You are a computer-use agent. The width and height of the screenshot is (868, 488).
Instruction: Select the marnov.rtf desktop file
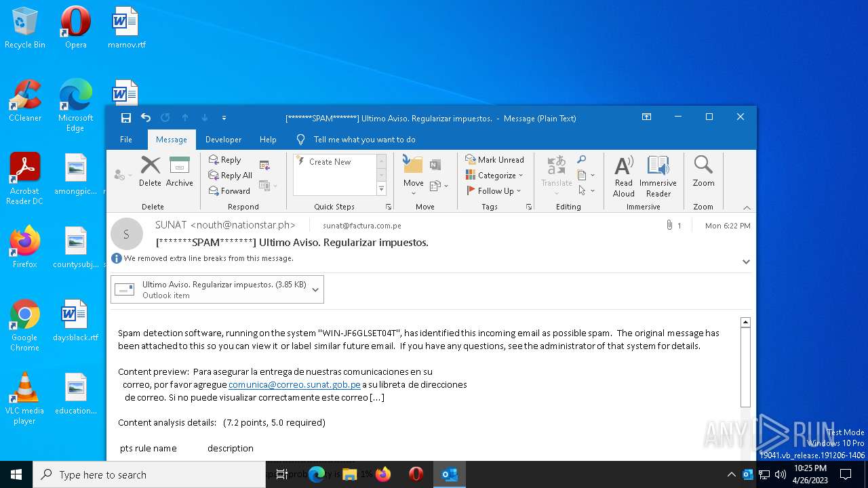click(126, 28)
